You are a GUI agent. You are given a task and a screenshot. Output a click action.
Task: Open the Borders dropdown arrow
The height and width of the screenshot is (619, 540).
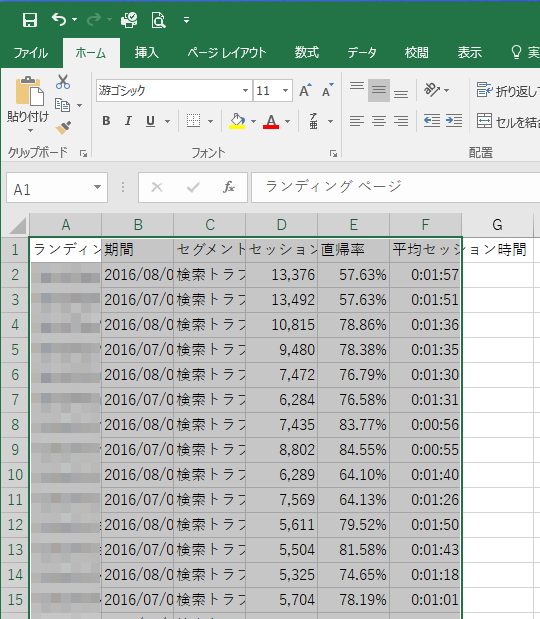click(x=210, y=121)
